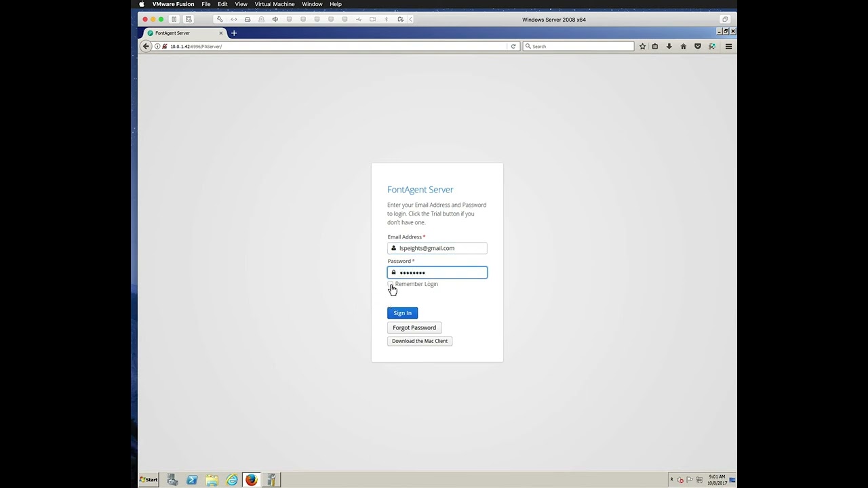Collapse the VMware device toolbar chevron

point(411,20)
